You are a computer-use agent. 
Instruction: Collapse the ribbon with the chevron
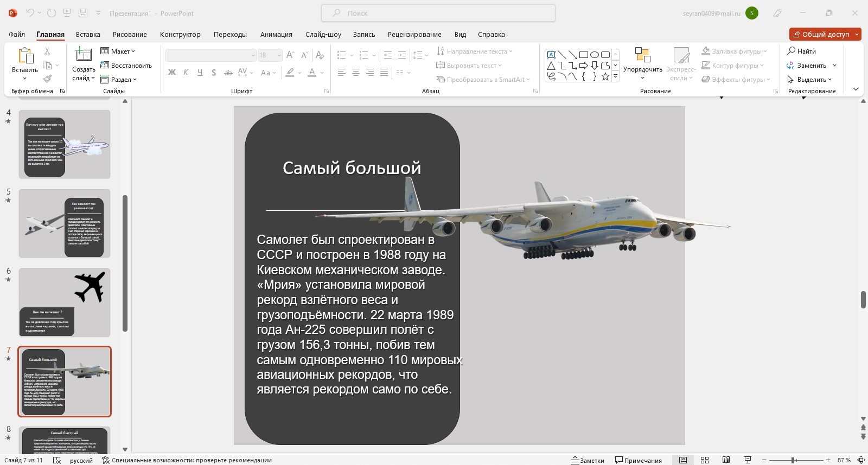click(x=856, y=89)
